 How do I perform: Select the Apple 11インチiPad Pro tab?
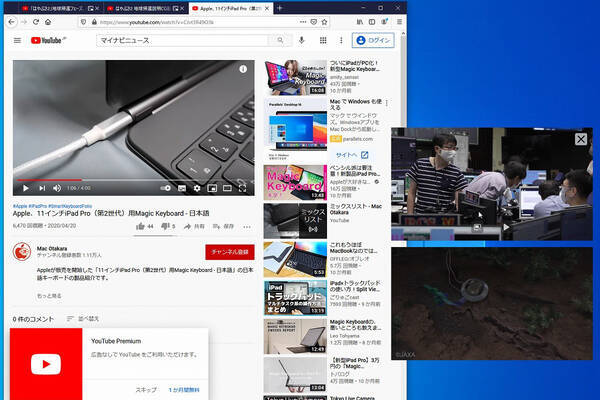(x=230, y=8)
